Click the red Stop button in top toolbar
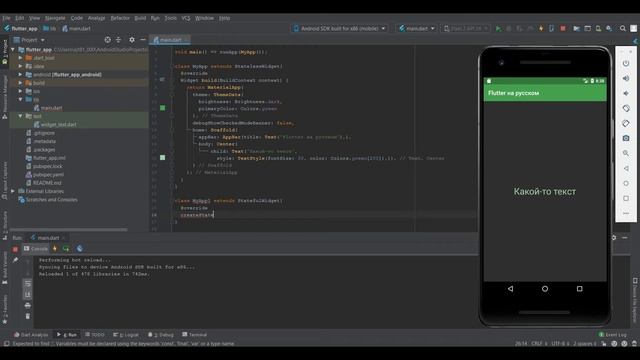The image size is (640, 360). [563, 29]
